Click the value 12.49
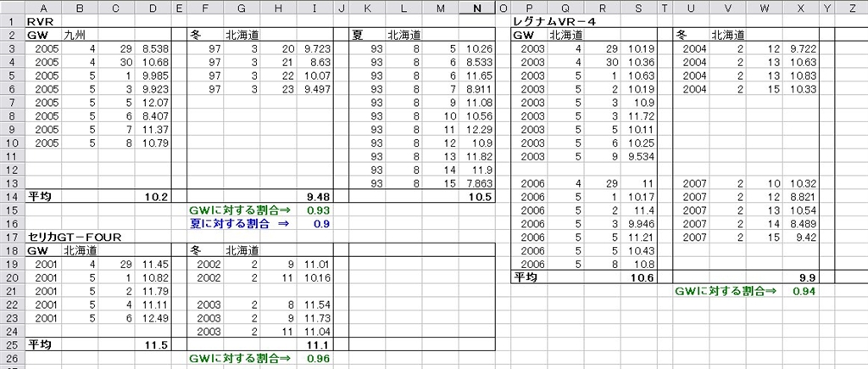The height and width of the screenshot is (369, 868). [x=157, y=317]
